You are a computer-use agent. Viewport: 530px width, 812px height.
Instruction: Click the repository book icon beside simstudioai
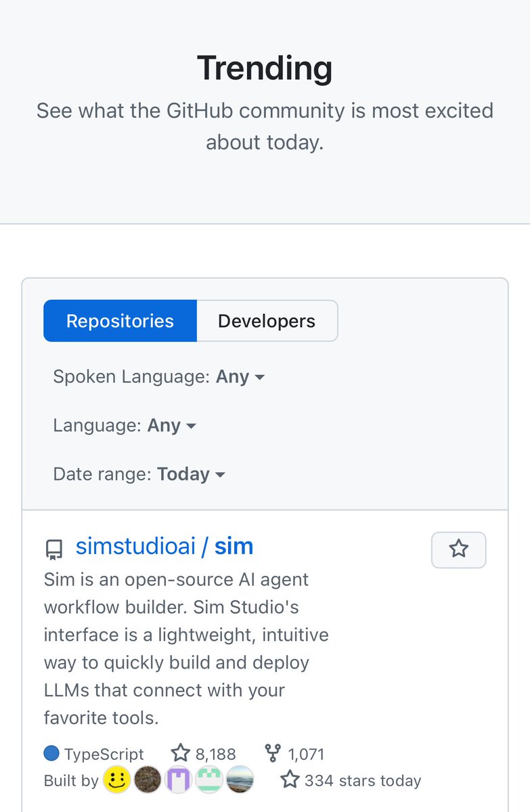pyautogui.click(x=53, y=549)
